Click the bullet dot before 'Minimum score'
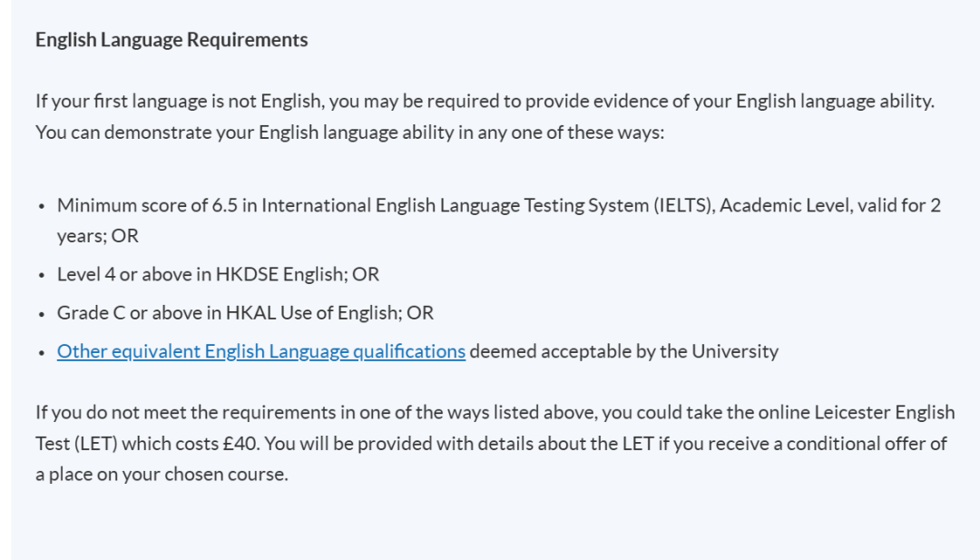980x560 pixels. (x=42, y=207)
